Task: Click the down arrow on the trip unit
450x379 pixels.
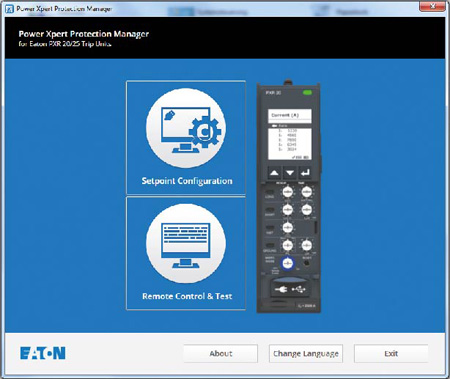Action: pos(290,173)
